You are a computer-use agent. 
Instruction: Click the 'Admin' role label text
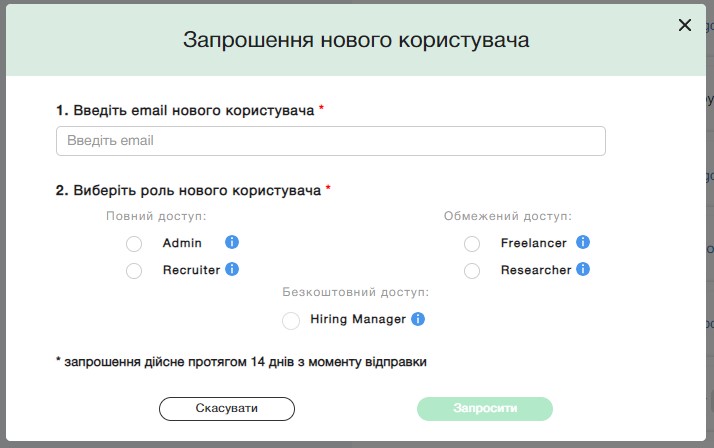[x=182, y=243]
